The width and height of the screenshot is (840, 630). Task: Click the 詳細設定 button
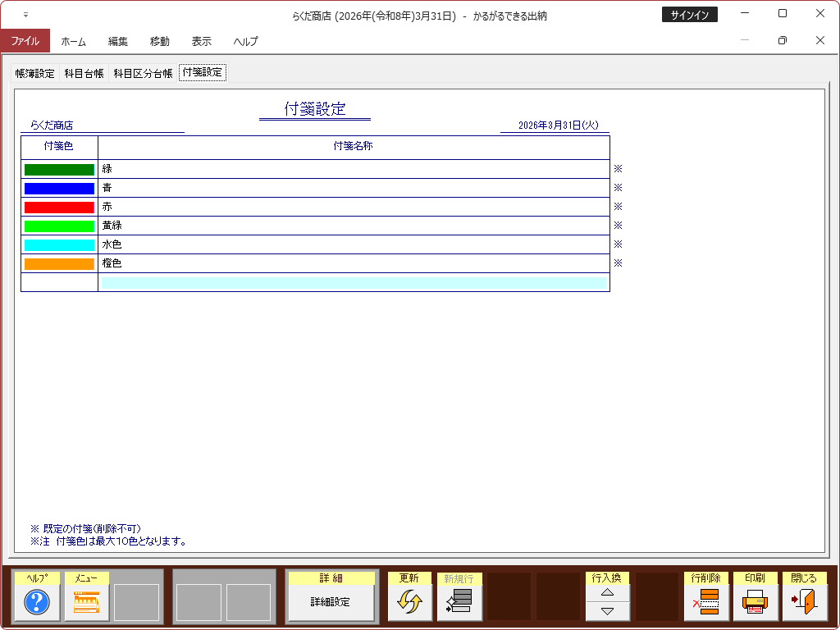pos(331,602)
